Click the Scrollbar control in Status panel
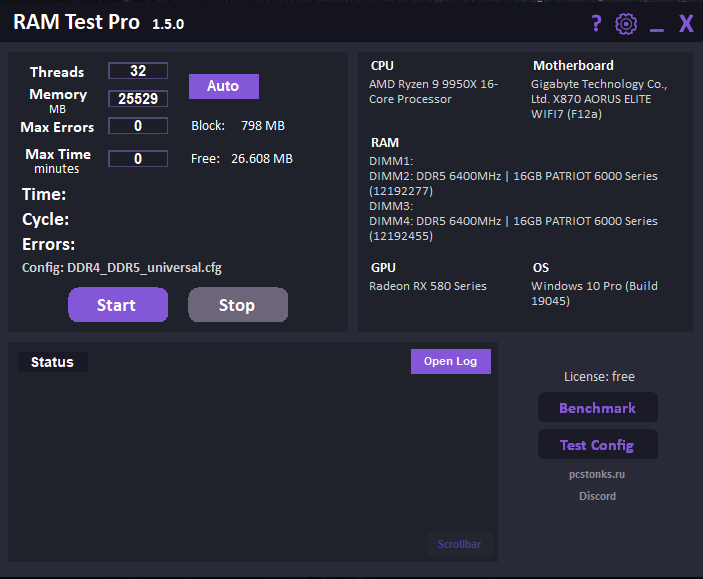 tap(460, 544)
